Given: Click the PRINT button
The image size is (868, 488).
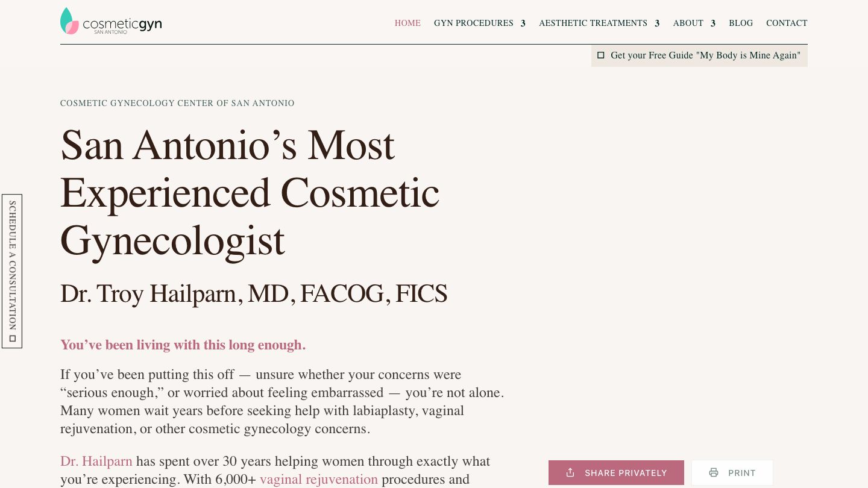Looking at the screenshot, I should (x=732, y=472).
